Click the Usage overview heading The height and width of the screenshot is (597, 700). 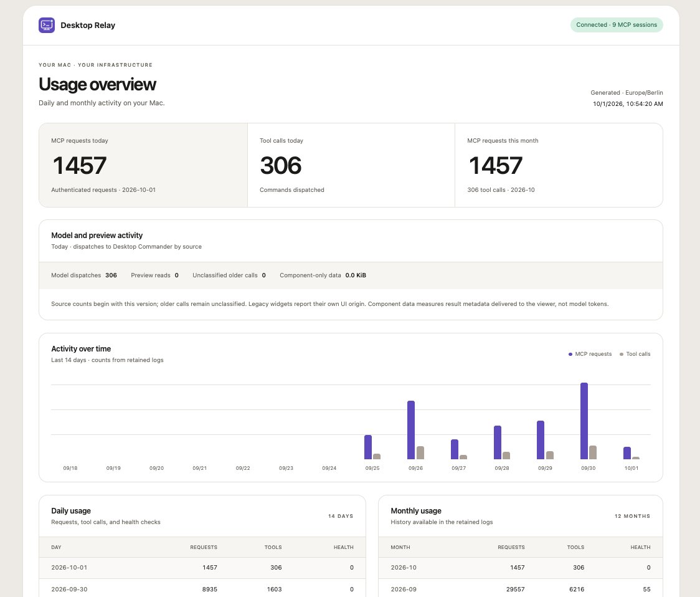(97, 84)
